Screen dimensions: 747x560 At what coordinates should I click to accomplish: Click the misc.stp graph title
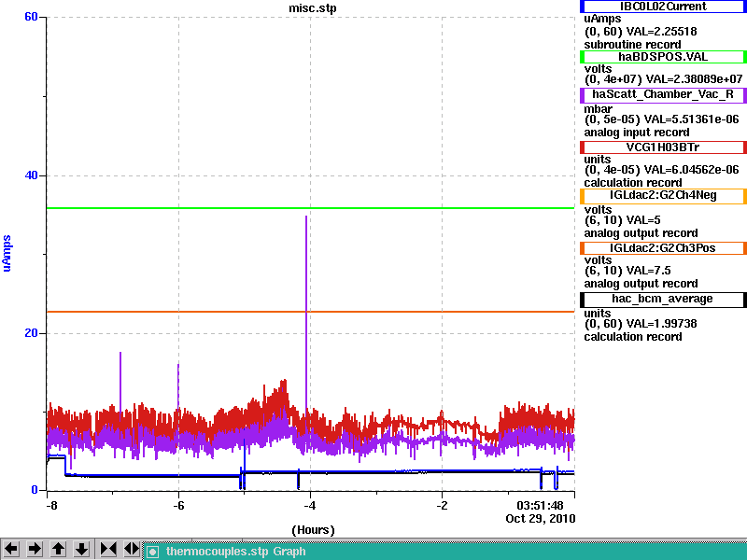pyautogui.click(x=313, y=8)
